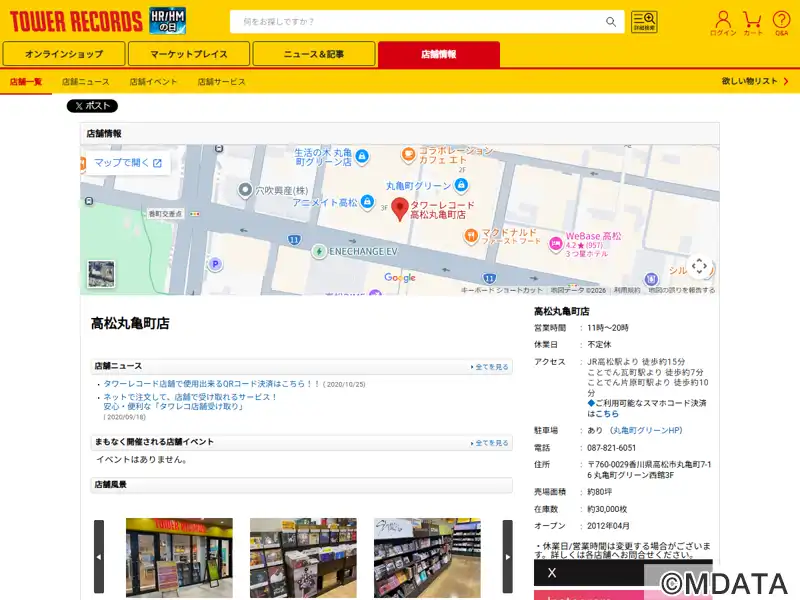Open the スマホコード決済 こちら link
Viewport: 800px width, 600px height.
pos(607,414)
